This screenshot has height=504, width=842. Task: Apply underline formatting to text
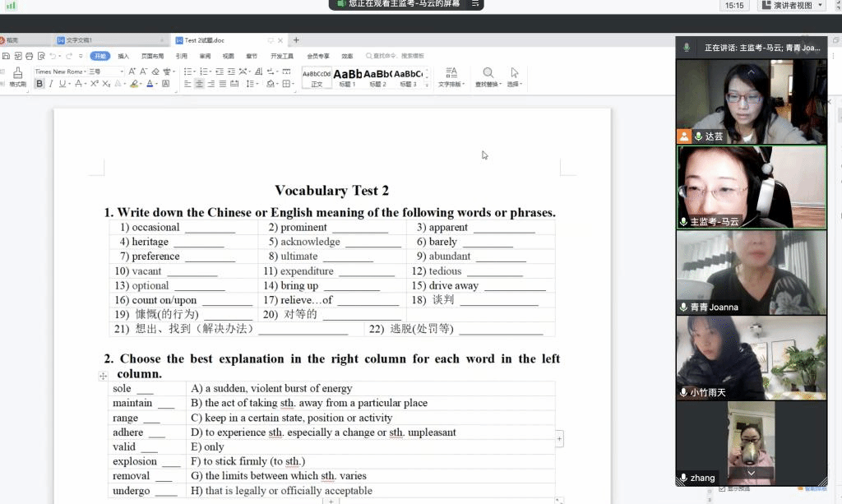click(x=62, y=84)
